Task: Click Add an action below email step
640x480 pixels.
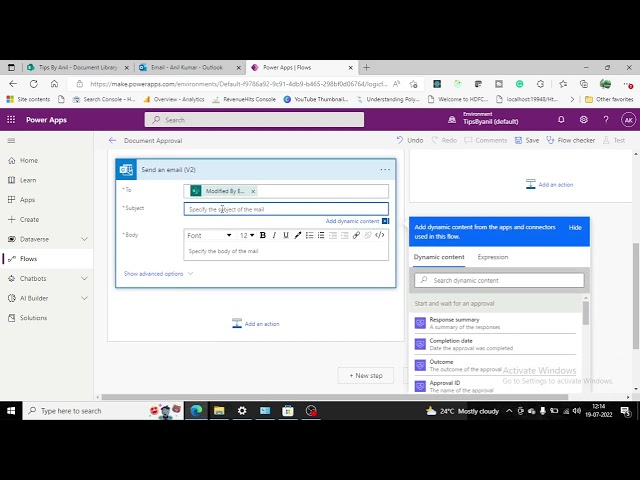Action: [x=256, y=324]
